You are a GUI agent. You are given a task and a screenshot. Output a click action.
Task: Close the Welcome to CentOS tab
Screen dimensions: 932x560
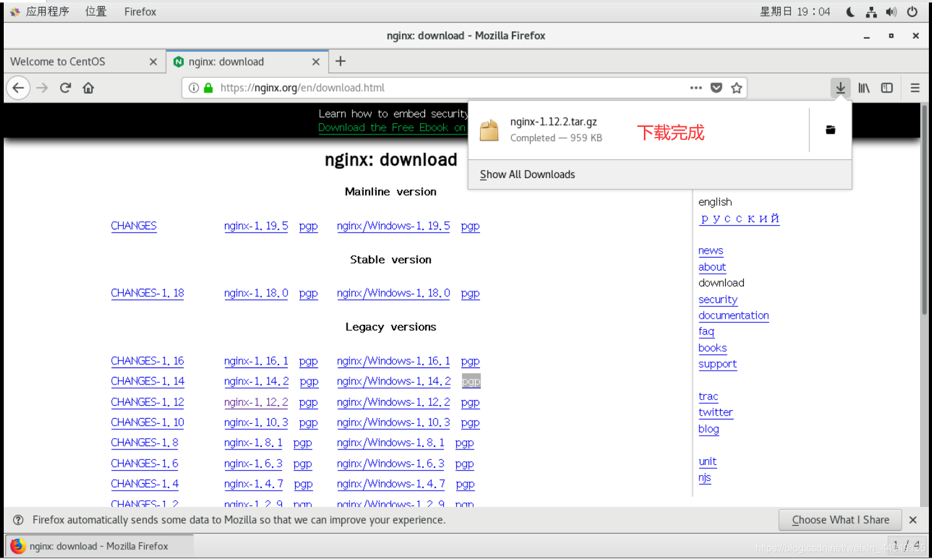pos(153,62)
